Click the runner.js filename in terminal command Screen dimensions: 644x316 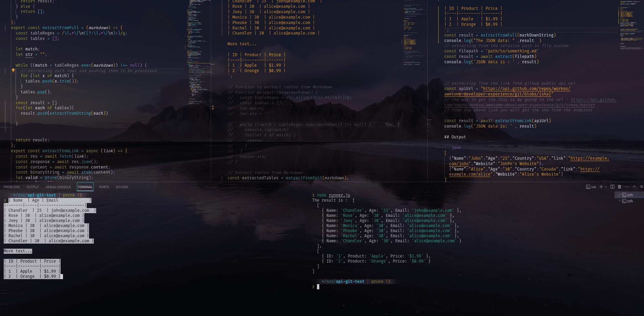339,195
